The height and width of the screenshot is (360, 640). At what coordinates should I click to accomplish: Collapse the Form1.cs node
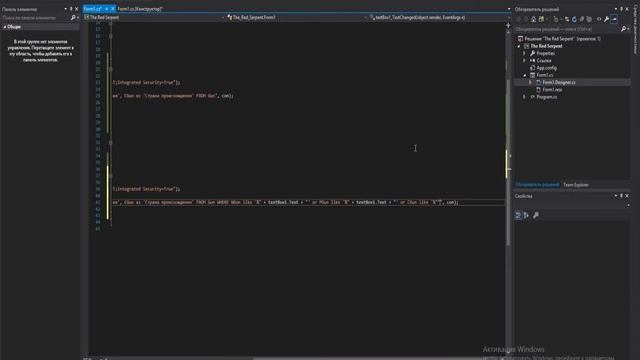(525, 76)
